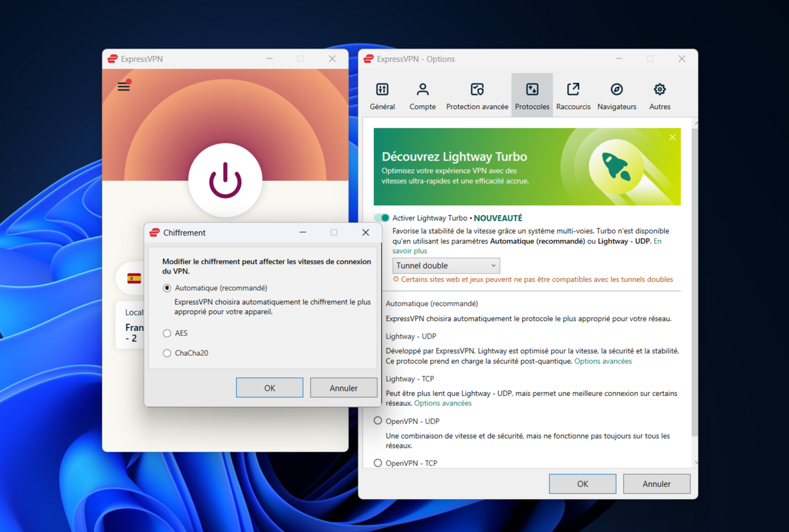Open the Général settings tab
Screen dimensions: 789x532
click(x=382, y=96)
